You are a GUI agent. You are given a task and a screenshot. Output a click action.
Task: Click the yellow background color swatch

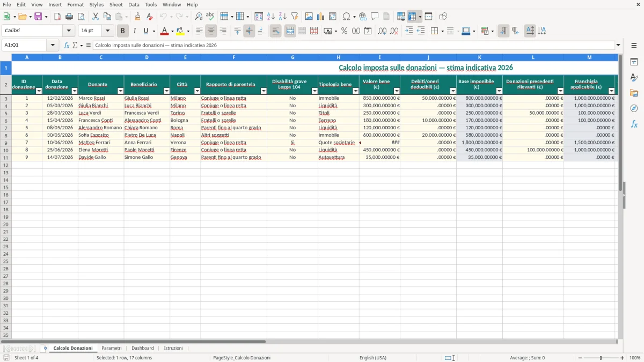pos(180,31)
